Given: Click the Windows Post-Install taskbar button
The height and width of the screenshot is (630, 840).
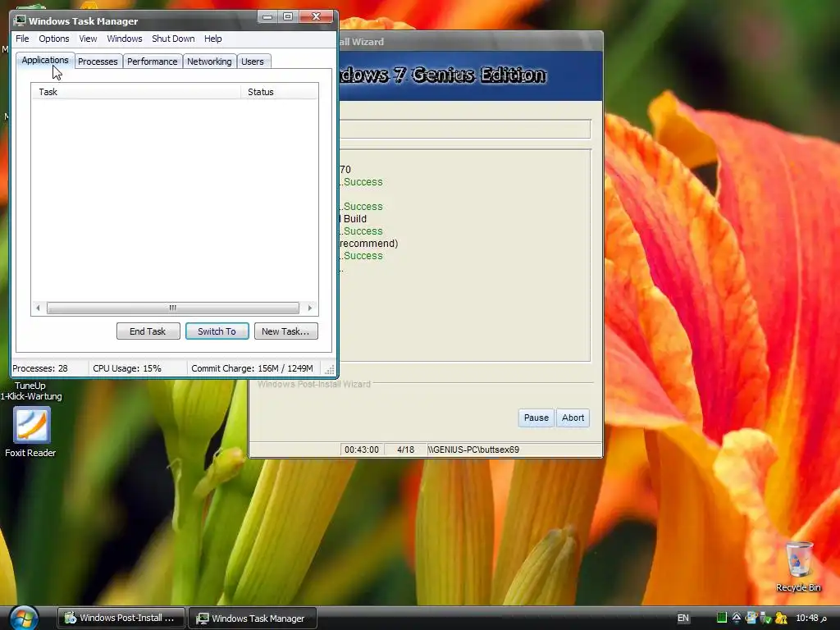Looking at the screenshot, I should click(121, 618).
